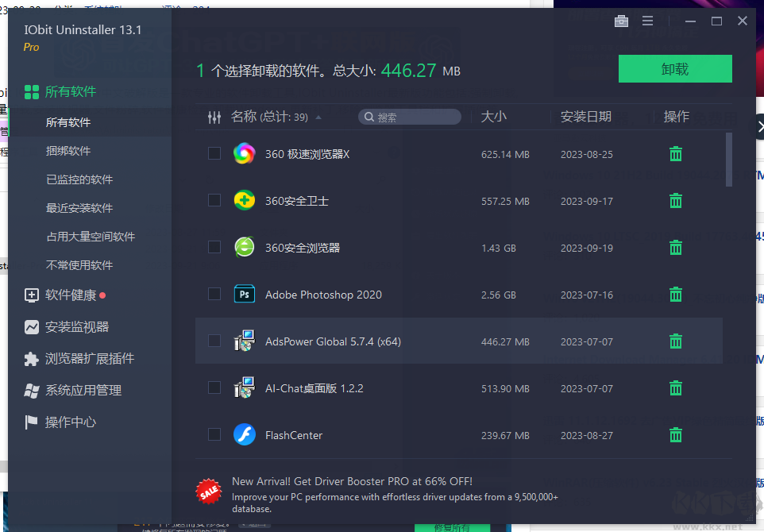Tick the checkbox for 360安全浏览器
Image resolution: width=764 pixels, height=532 pixels.
214,247
